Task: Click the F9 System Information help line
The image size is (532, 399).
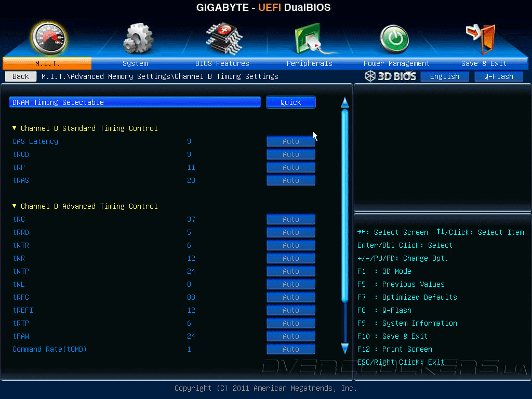Action: [407, 323]
